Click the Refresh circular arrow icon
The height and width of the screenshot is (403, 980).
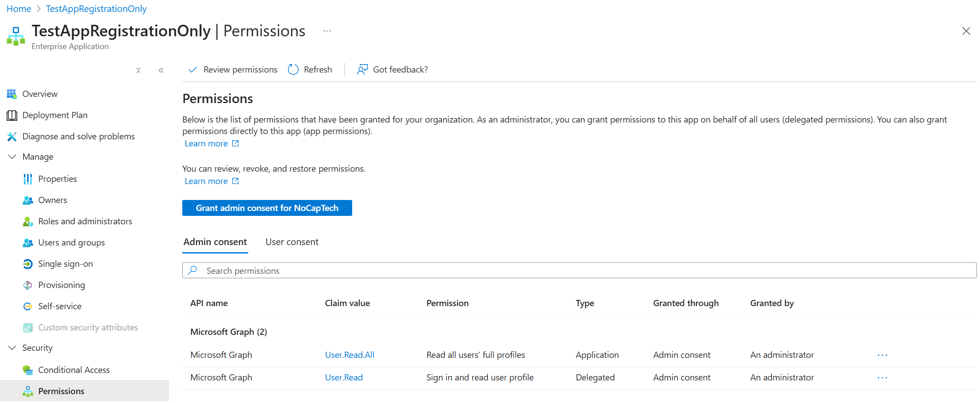293,69
